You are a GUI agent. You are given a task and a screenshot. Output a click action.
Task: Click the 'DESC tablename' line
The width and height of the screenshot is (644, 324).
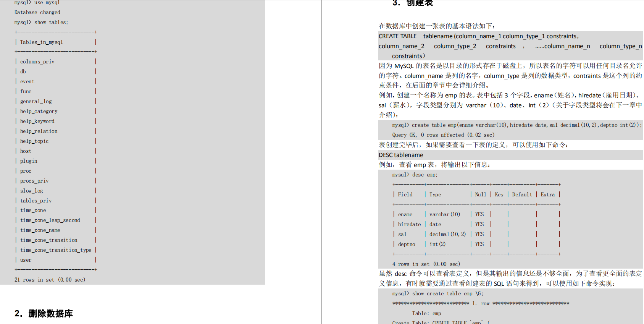point(401,155)
